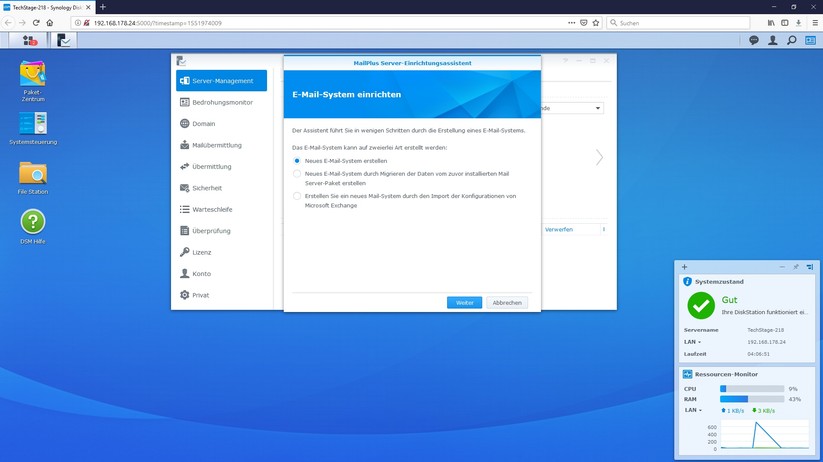Select the migrate from Mail Server package option
823x462 pixels.
pyautogui.click(x=297, y=174)
